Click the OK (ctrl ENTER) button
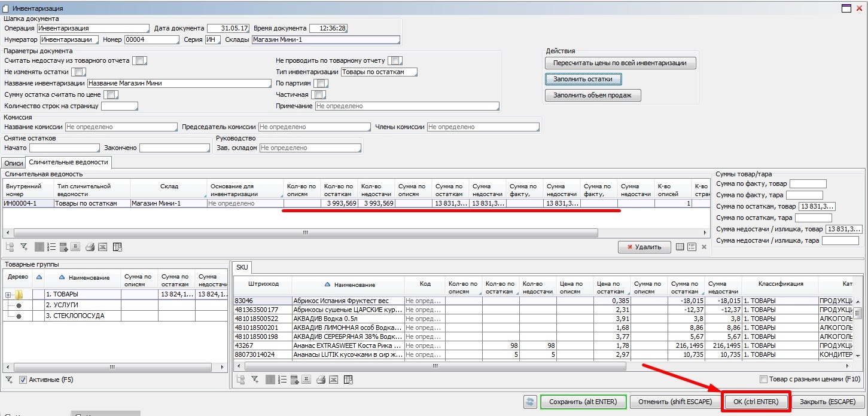Viewport: 868px width, 416px height. (756, 402)
